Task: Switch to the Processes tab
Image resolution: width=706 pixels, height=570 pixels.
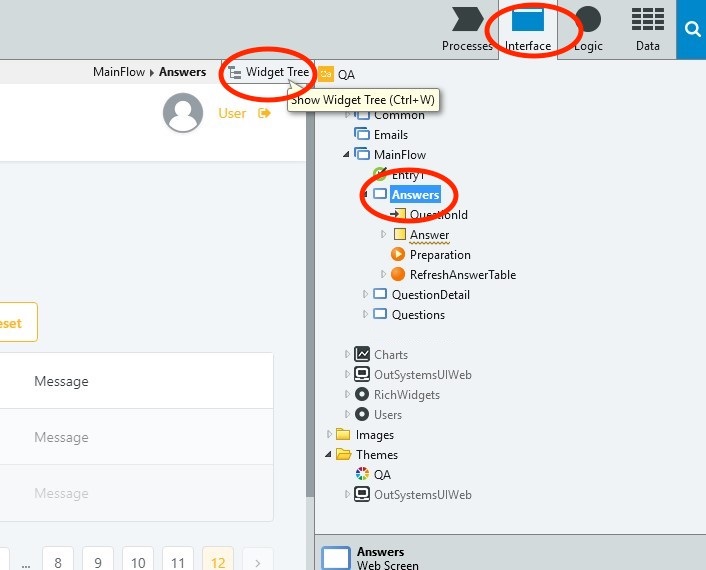Action: (467, 29)
